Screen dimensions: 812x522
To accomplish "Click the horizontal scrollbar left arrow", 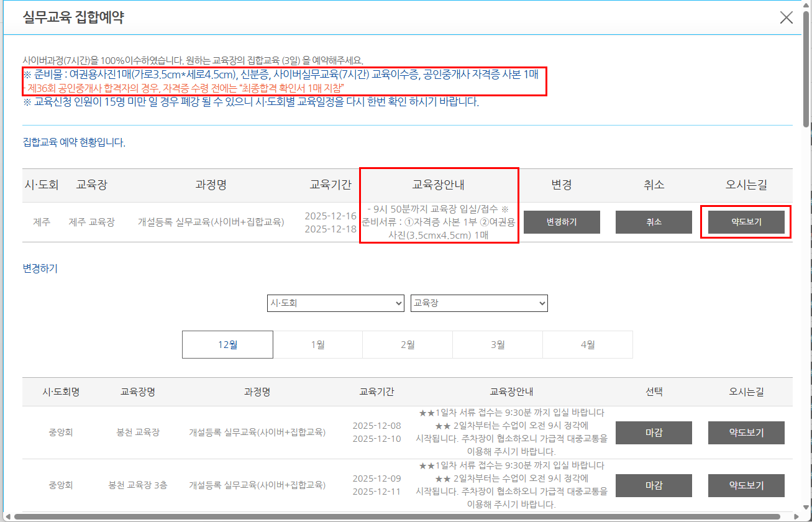I will point(9,516).
